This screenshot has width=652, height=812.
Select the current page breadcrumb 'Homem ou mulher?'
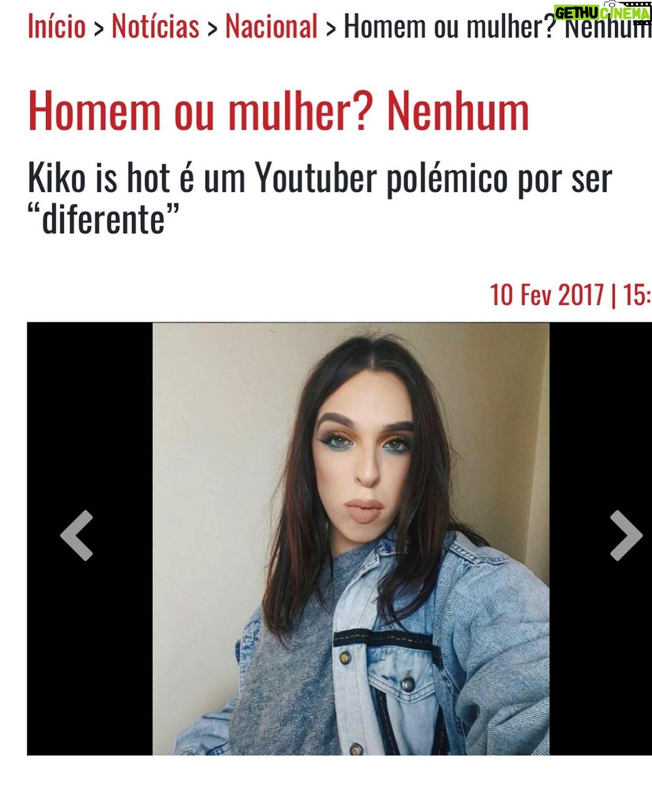(x=449, y=26)
